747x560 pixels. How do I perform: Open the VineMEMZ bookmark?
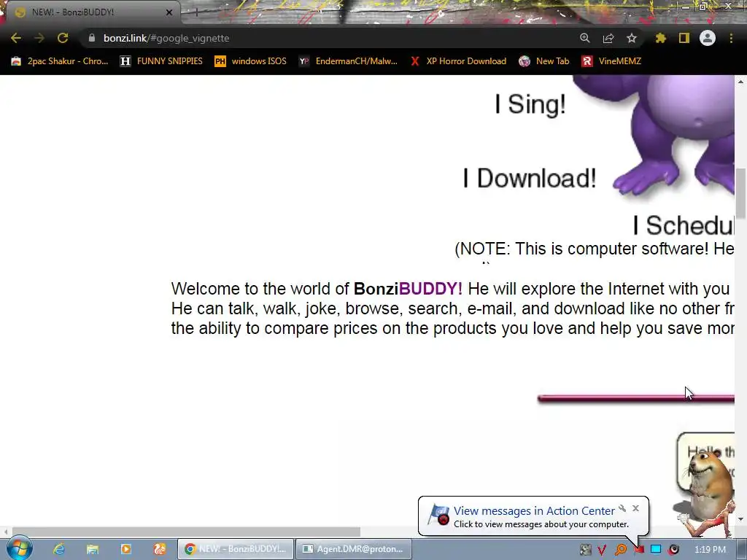611,61
